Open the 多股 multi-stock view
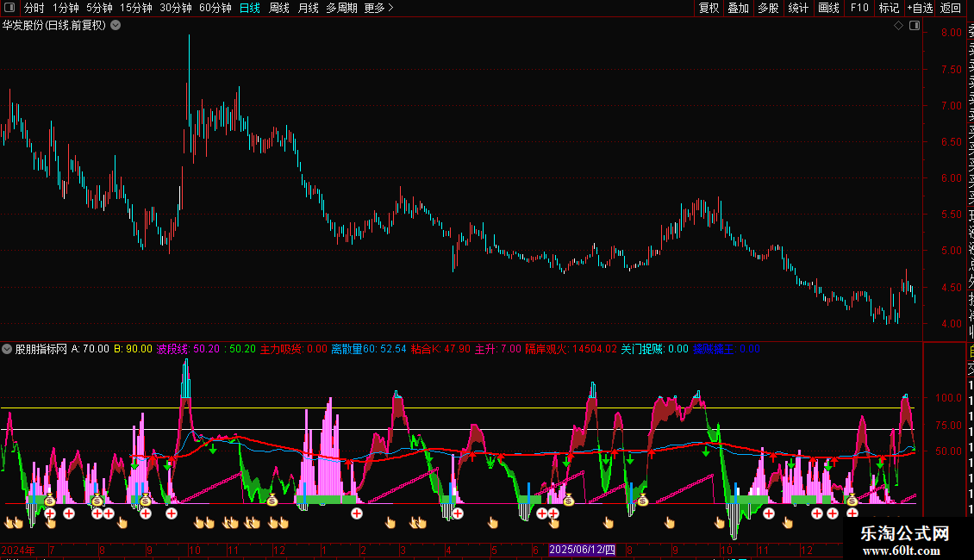The width and height of the screenshot is (974, 560). 768,8
